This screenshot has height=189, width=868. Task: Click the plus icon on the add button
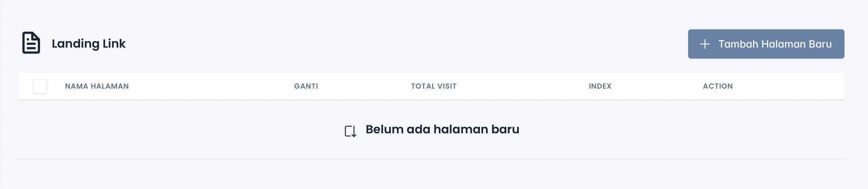705,44
